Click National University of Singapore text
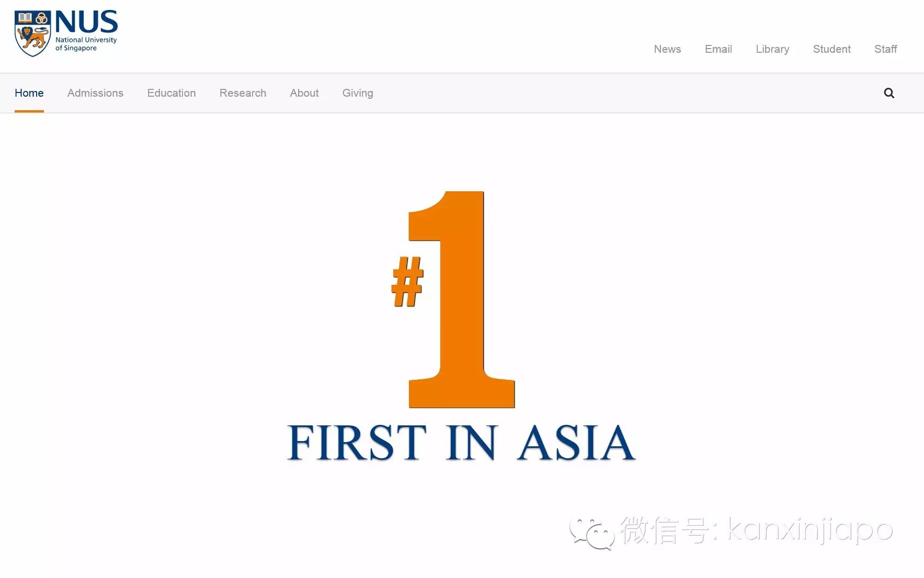Image resolution: width=924 pixels, height=578 pixels. [86, 44]
